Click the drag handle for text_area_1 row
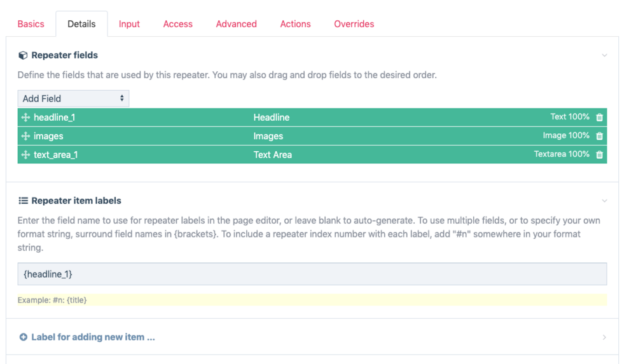The image size is (636, 364). pos(25,154)
